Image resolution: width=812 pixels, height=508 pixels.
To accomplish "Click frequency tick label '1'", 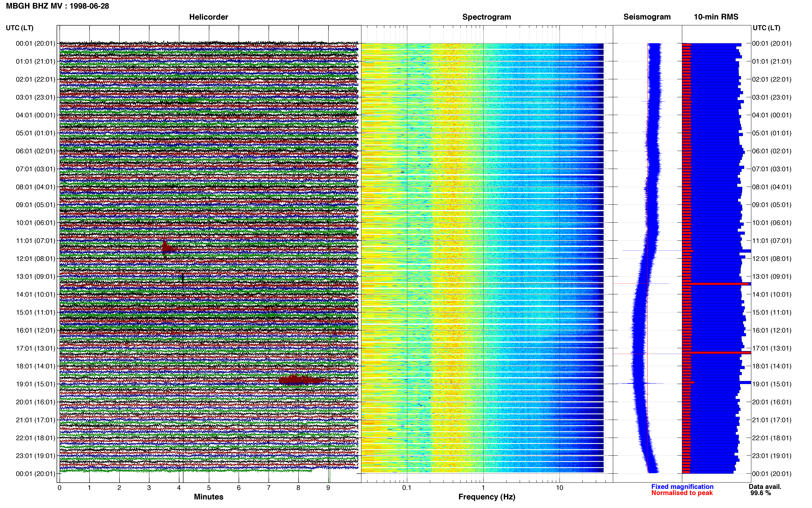I will 483,488.
